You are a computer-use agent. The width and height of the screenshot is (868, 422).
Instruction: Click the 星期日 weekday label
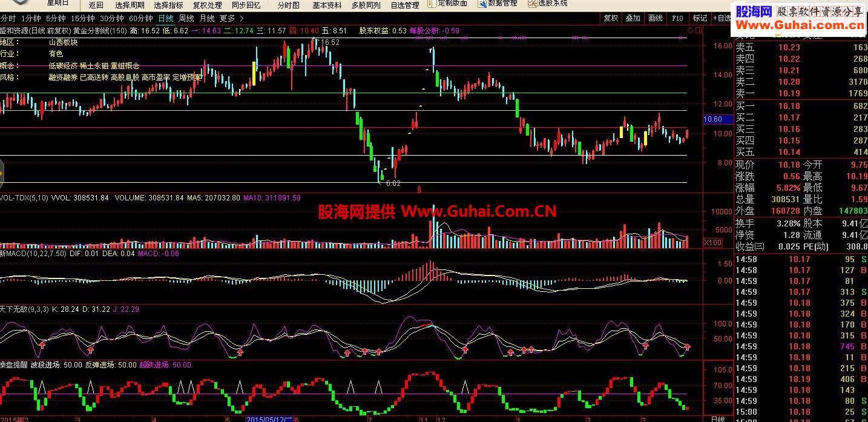tap(59, 3)
